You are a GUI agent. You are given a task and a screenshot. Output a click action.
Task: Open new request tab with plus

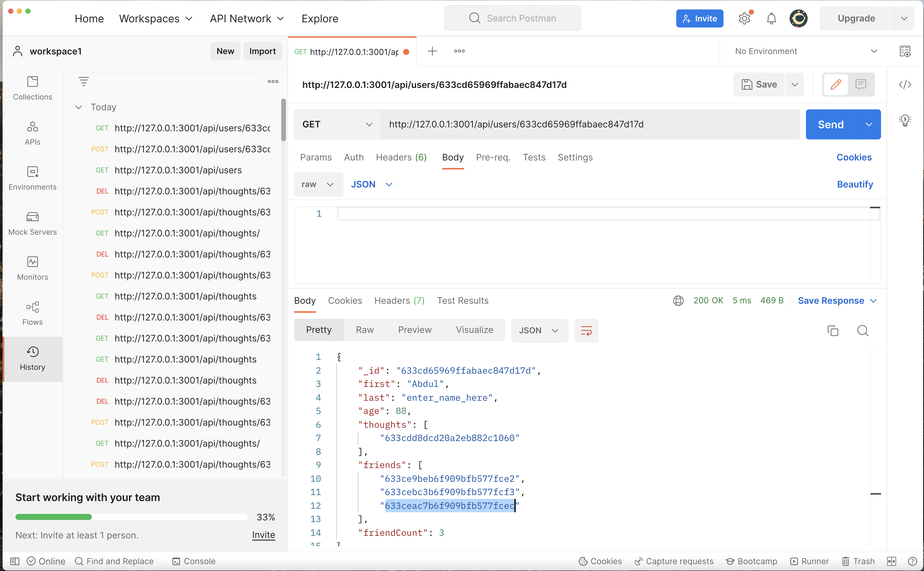[x=432, y=51]
